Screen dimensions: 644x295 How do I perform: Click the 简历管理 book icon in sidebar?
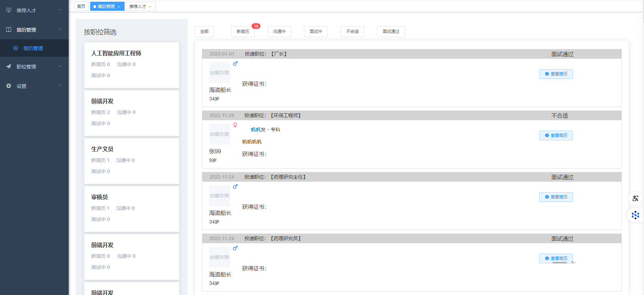[9, 30]
